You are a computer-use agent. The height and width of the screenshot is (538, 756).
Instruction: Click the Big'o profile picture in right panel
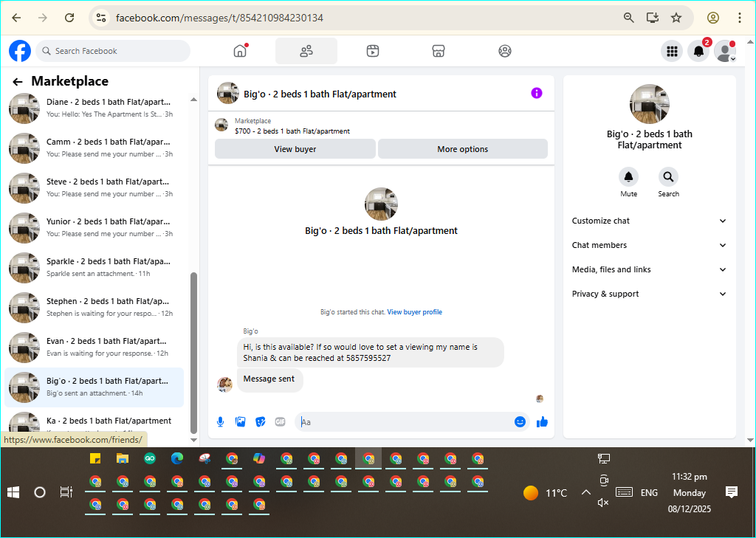(x=650, y=104)
